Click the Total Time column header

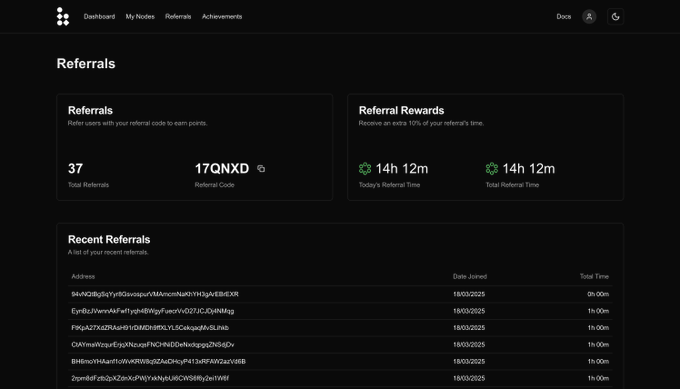click(594, 277)
